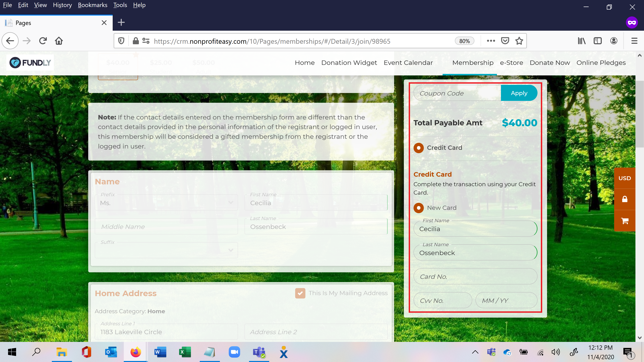
Task: Open the History menu
Action: coord(62,5)
